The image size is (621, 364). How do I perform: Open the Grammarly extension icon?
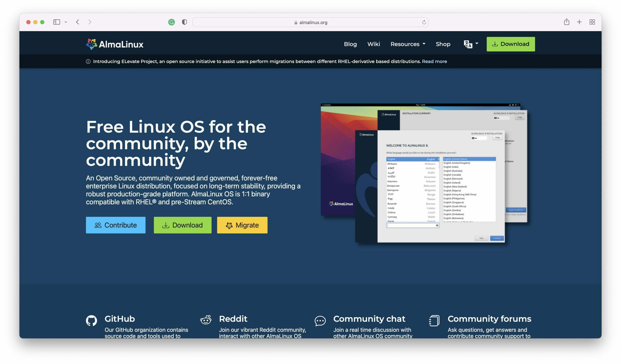172,22
